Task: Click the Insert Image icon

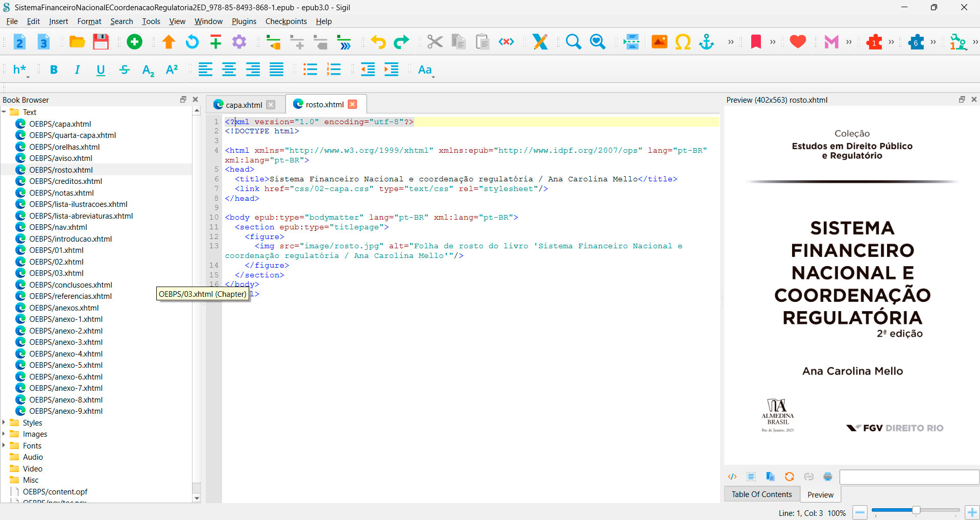Action: (659, 42)
